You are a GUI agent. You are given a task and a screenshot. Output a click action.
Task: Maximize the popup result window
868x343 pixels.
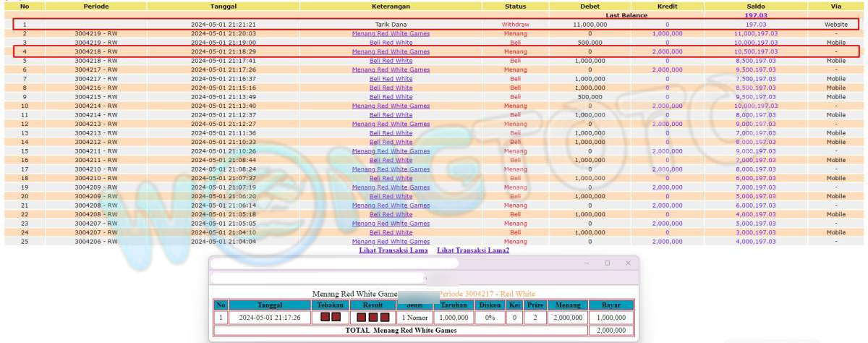[x=607, y=263]
